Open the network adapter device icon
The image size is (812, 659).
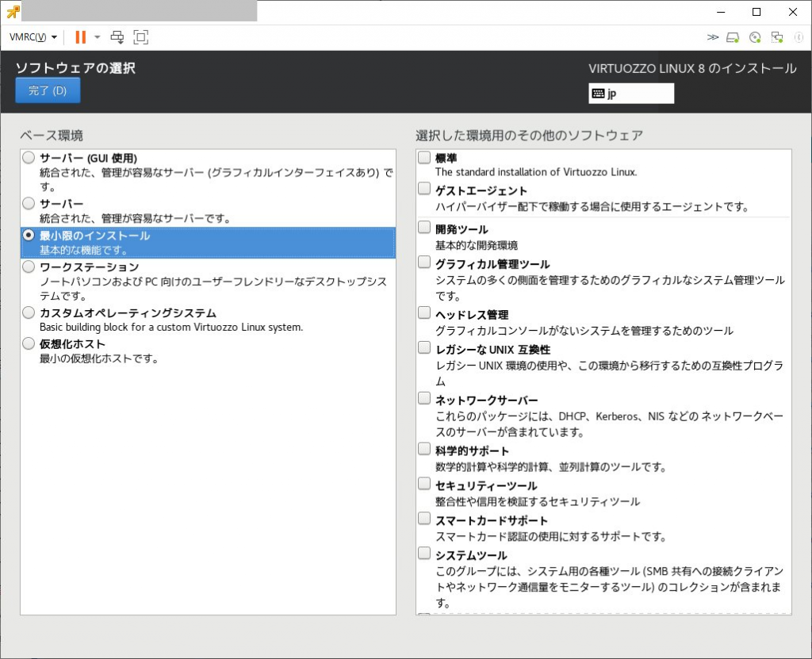pos(777,37)
